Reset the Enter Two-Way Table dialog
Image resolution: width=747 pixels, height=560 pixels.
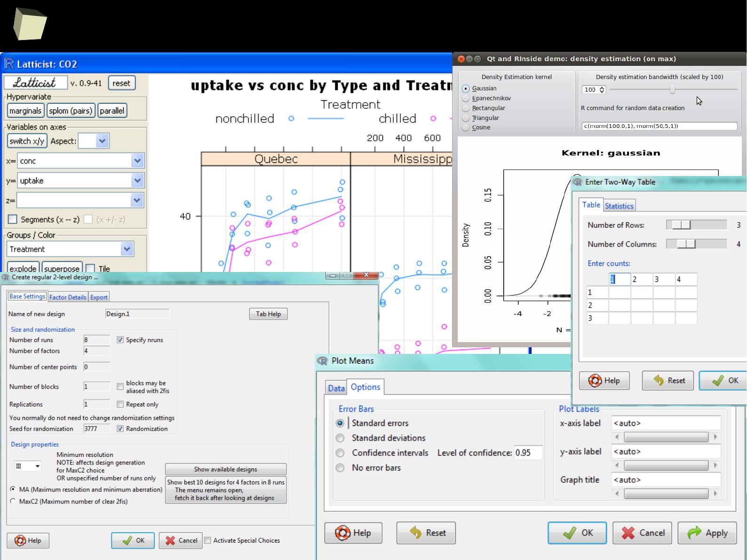(668, 380)
